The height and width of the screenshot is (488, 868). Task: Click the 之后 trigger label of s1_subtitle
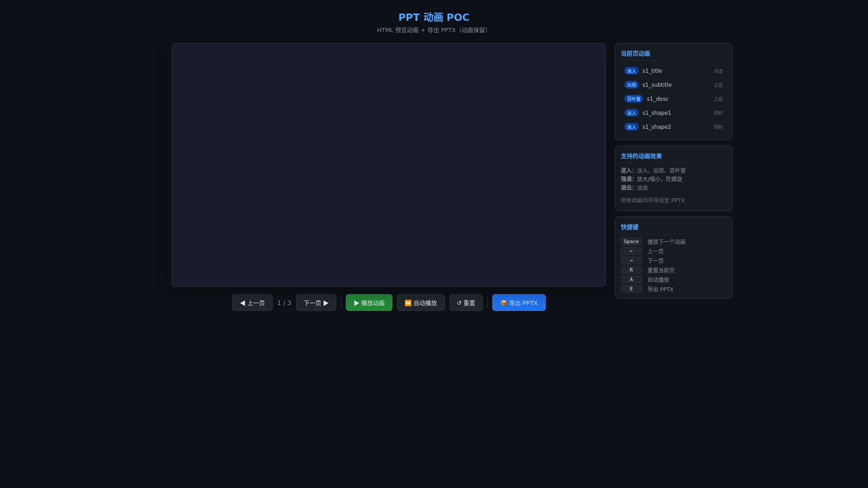(x=718, y=85)
